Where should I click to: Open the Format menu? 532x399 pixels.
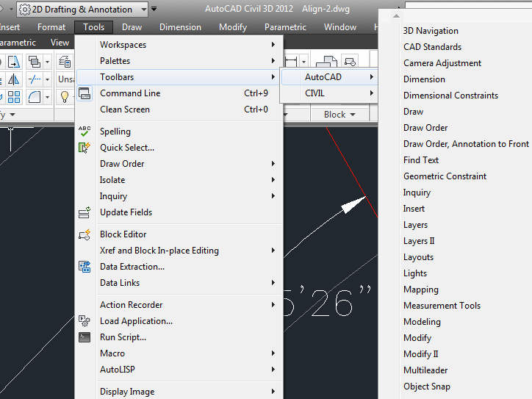coord(51,27)
